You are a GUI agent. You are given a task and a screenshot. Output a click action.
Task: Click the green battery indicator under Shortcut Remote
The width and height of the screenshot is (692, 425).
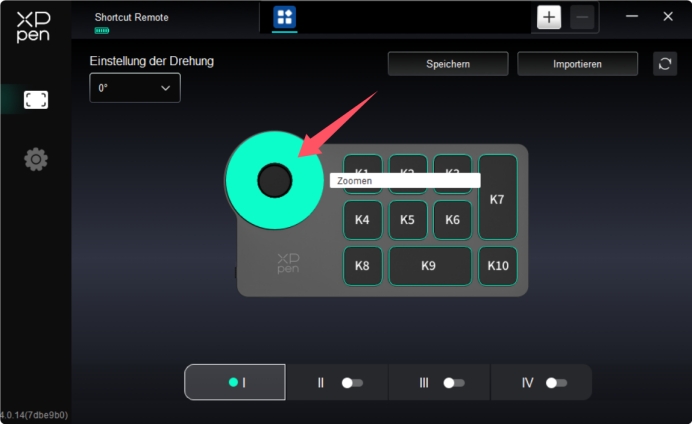pyautogui.click(x=102, y=31)
